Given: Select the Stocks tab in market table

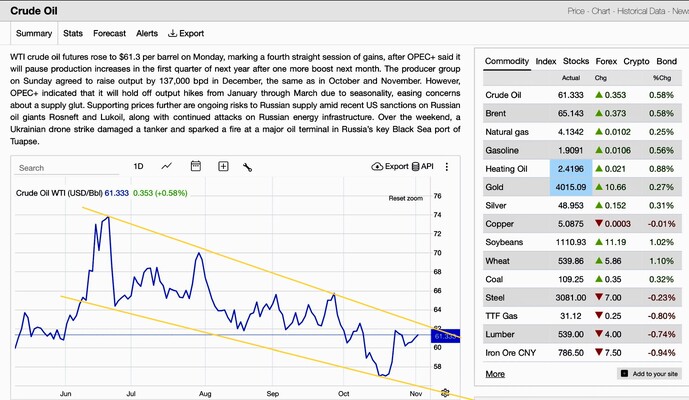Looking at the screenshot, I should point(576,61).
